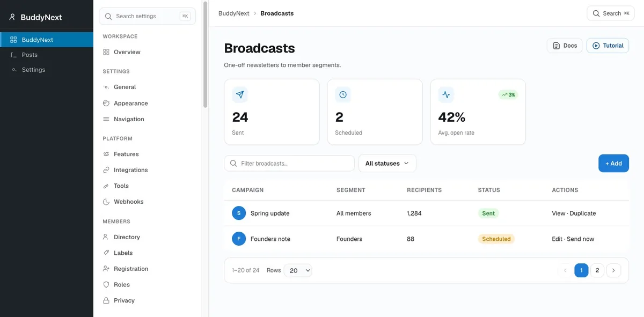
Task: Focus the Filter broadcasts input
Action: click(x=289, y=163)
